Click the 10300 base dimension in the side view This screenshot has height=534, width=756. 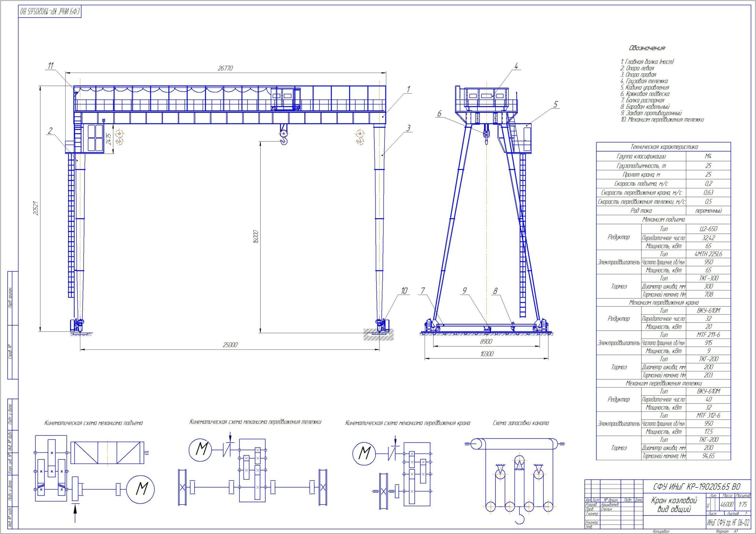coord(487,354)
